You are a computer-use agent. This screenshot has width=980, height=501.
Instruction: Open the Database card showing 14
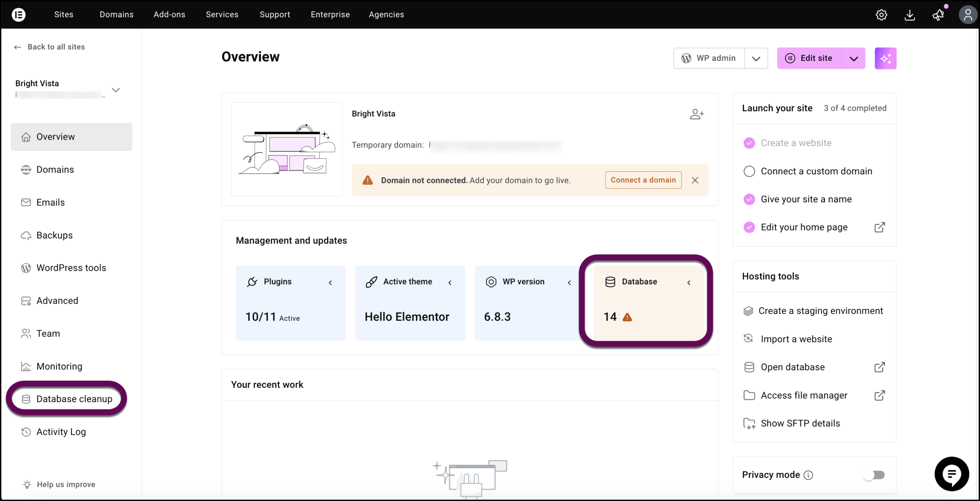649,302
